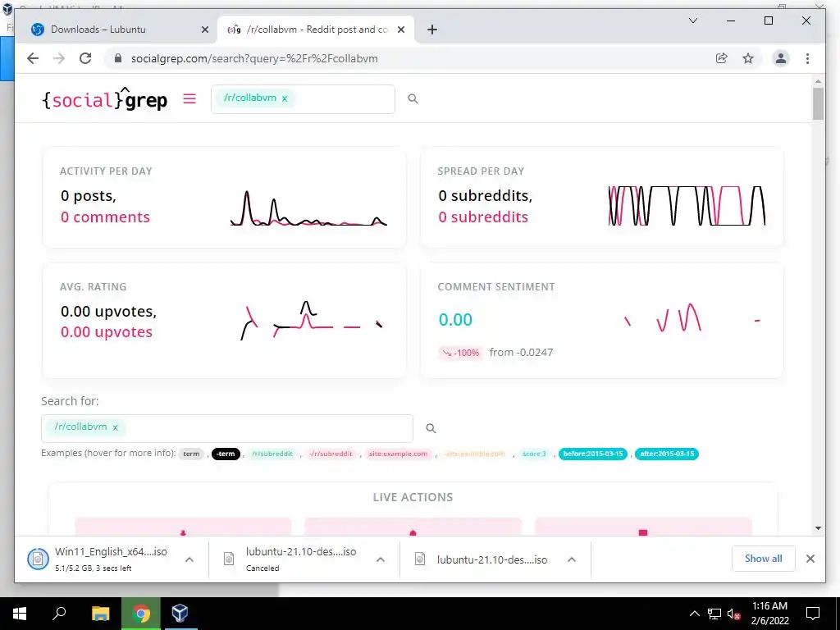
Task: Close the Downloads – Lubuntu tab
Action: [x=204, y=30]
